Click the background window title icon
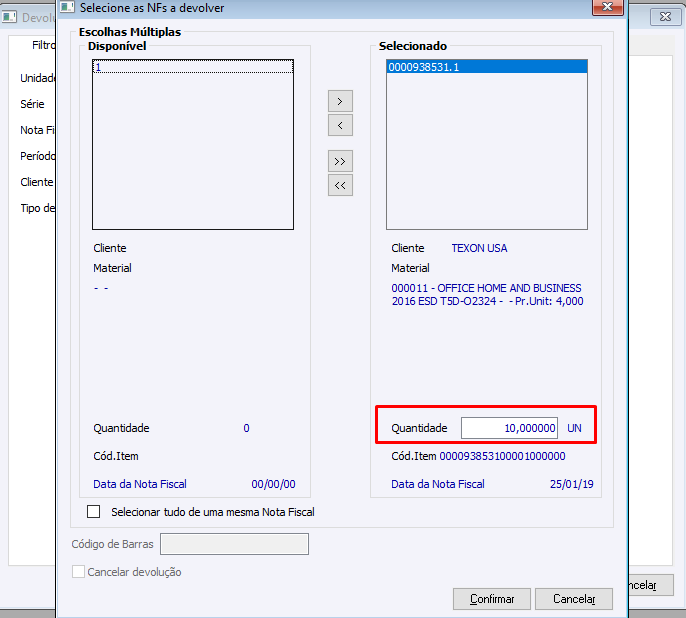The width and height of the screenshot is (686, 618). pos(9,17)
